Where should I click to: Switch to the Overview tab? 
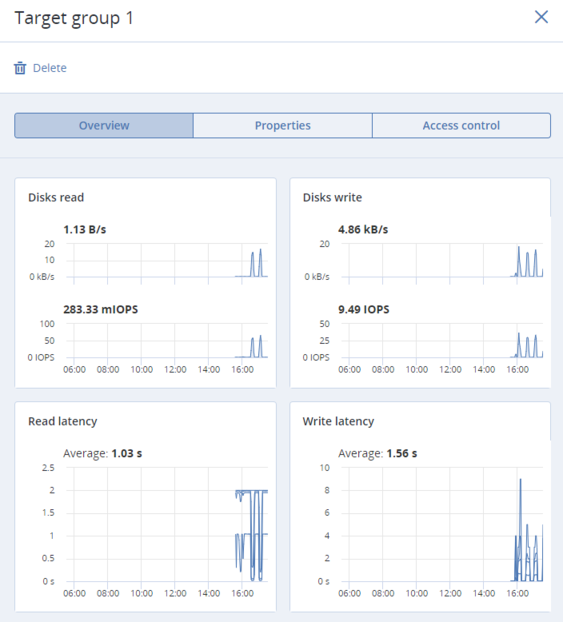click(104, 126)
